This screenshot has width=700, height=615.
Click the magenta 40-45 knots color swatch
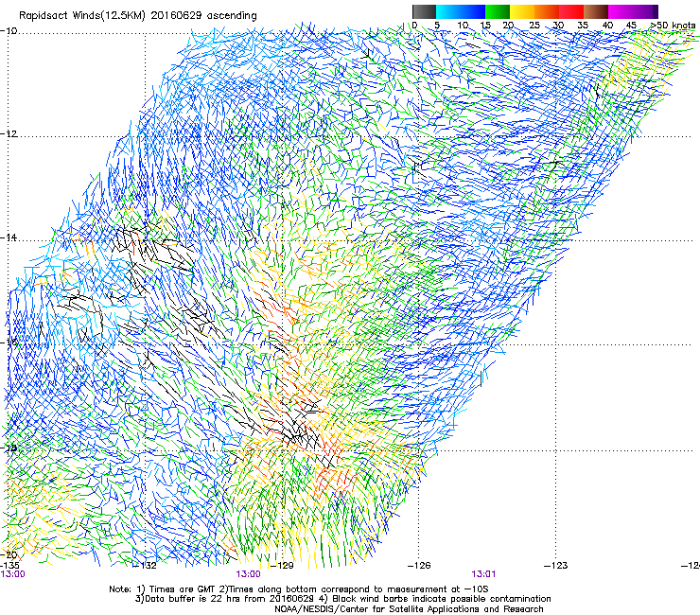click(x=621, y=11)
